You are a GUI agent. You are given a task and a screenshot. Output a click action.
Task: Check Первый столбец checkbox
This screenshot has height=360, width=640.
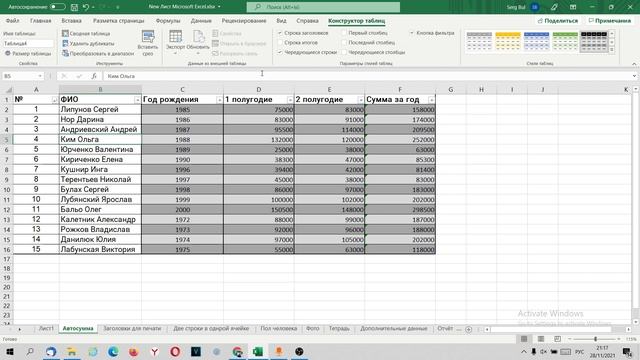point(344,33)
